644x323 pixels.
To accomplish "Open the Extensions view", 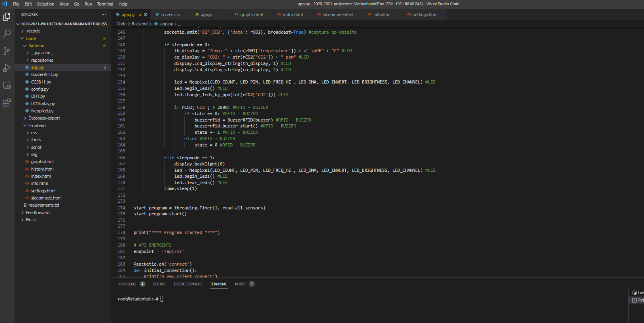I will 7,103.
